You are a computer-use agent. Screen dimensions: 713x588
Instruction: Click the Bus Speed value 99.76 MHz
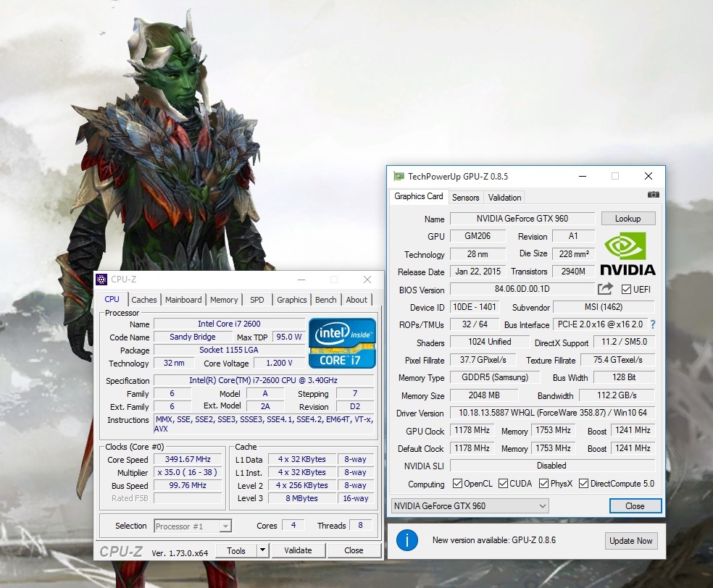pos(188,485)
